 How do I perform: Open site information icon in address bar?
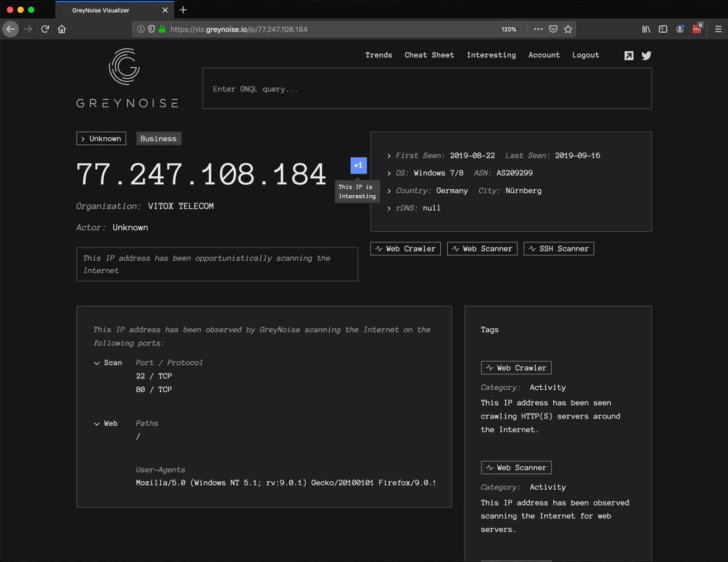point(141,29)
